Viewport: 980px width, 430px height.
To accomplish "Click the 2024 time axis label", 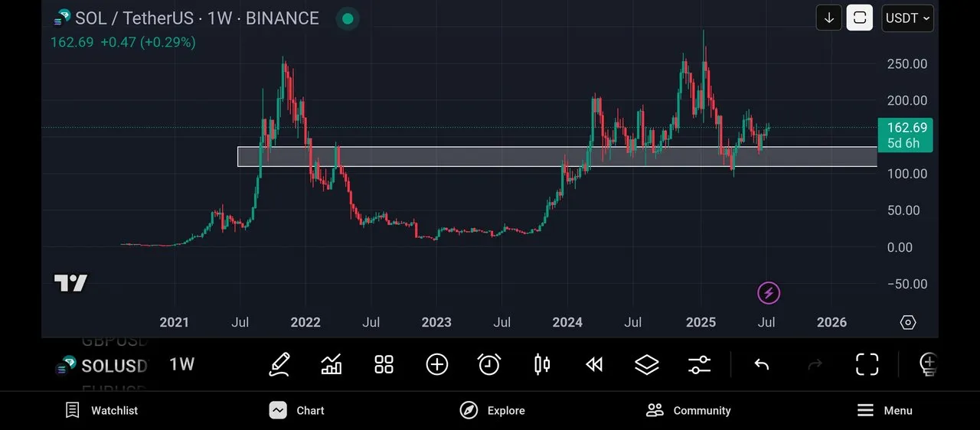I will [x=567, y=322].
